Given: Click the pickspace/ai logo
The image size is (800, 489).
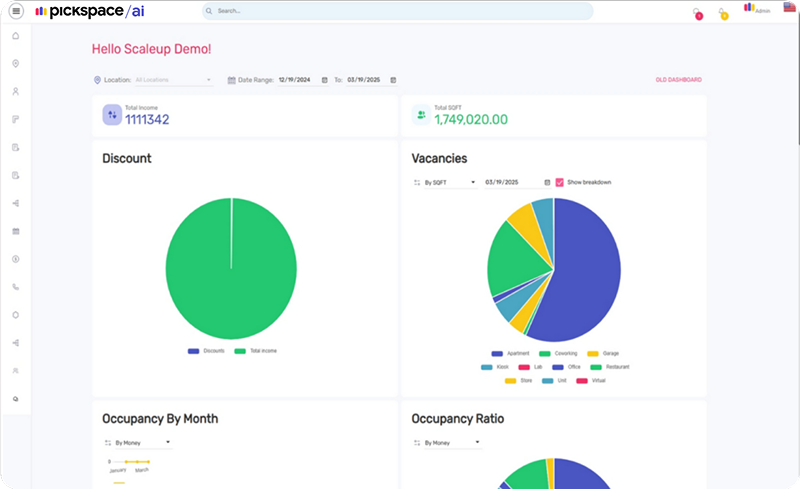Looking at the screenshot, I should tap(90, 11).
